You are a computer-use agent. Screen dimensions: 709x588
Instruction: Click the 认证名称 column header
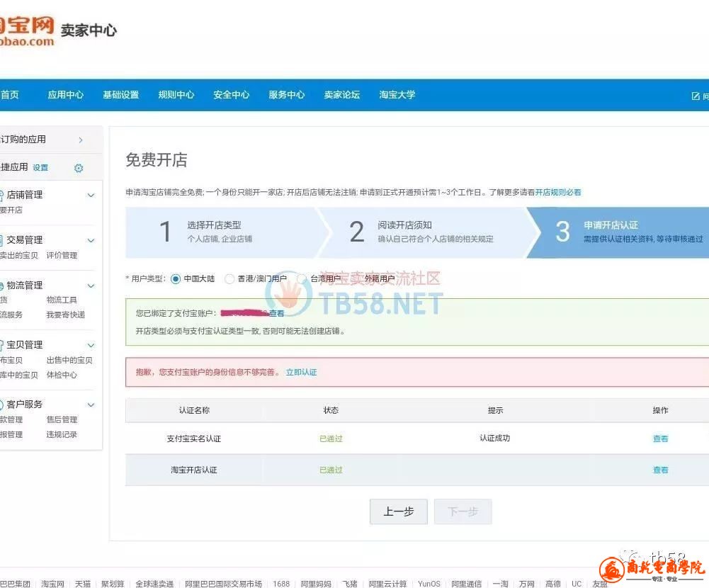(x=194, y=410)
